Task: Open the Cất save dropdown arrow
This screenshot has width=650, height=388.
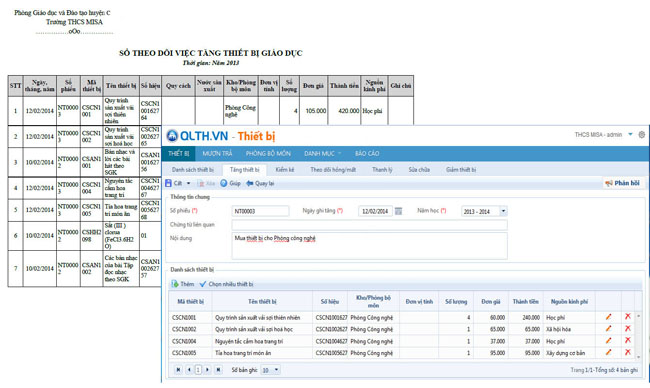Action: pos(189,183)
